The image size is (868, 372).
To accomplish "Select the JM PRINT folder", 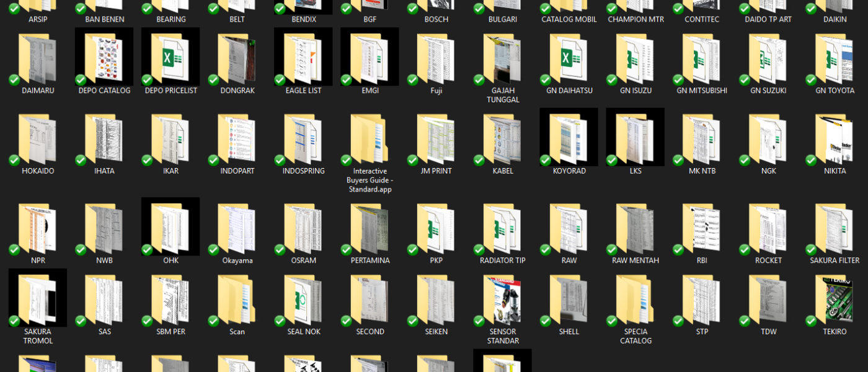I will pyautogui.click(x=436, y=140).
